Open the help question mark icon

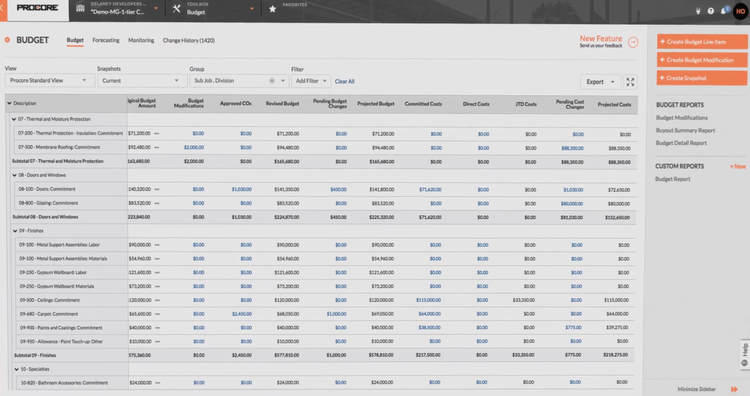click(711, 11)
